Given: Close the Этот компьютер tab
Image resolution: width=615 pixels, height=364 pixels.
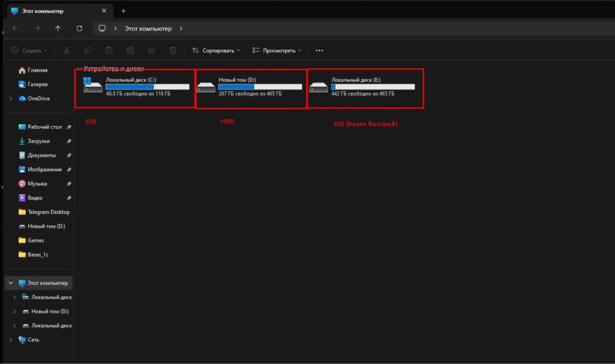Looking at the screenshot, I should click(104, 11).
